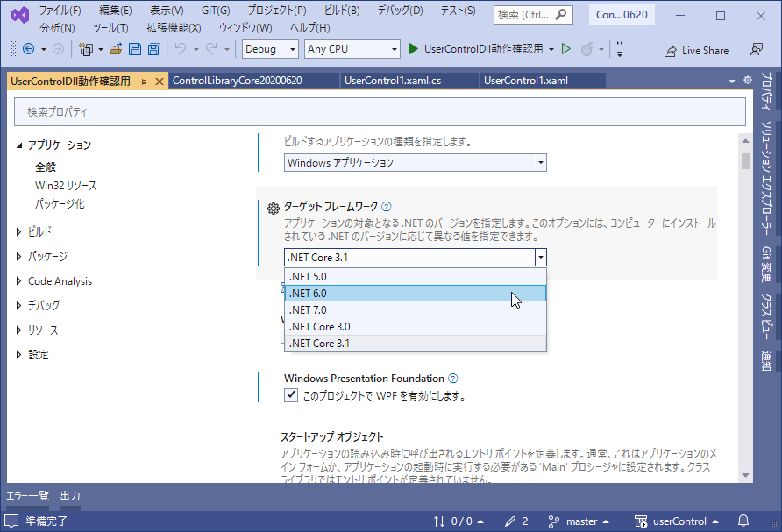Expand the ビルド section
This screenshot has width=782, height=532.
click(x=18, y=231)
